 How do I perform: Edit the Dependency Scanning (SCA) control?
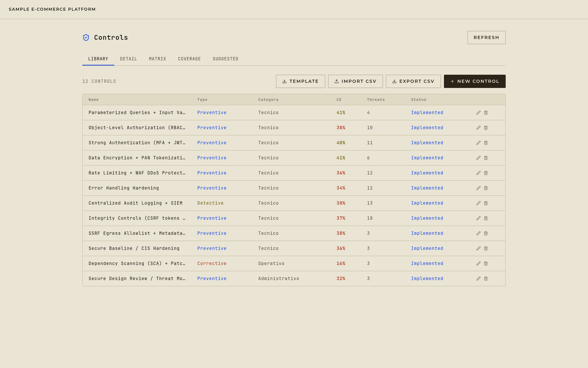pos(478,264)
